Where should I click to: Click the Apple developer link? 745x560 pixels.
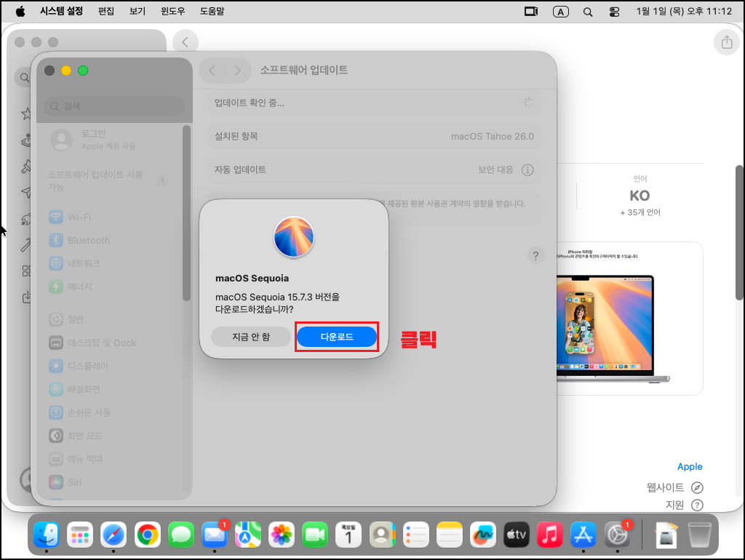pyautogui.click(x=690, y=466)
